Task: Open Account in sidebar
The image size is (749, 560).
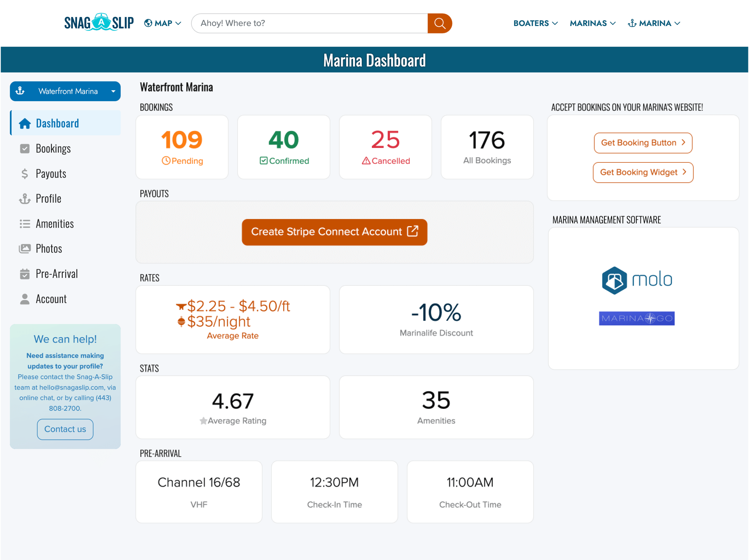Action: point(65,299)
